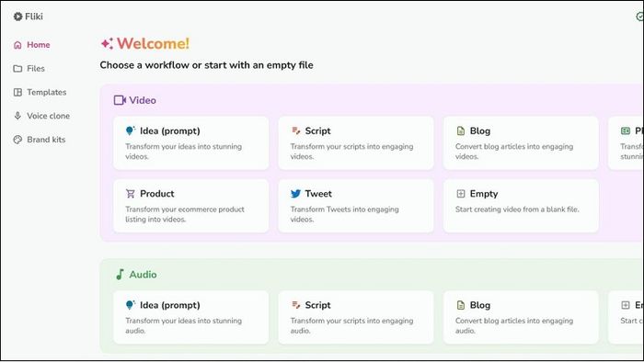The width and height of the screenshot is (644, 362).
Task: Select the Video Idea (prompt) card
Action: (191, 143)
